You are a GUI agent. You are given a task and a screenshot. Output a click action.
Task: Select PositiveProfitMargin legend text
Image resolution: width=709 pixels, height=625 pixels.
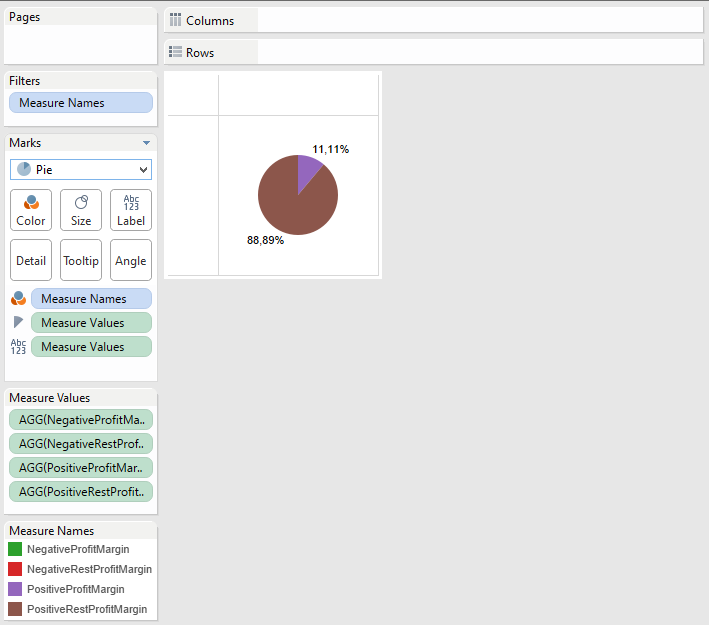coord(76,589)
